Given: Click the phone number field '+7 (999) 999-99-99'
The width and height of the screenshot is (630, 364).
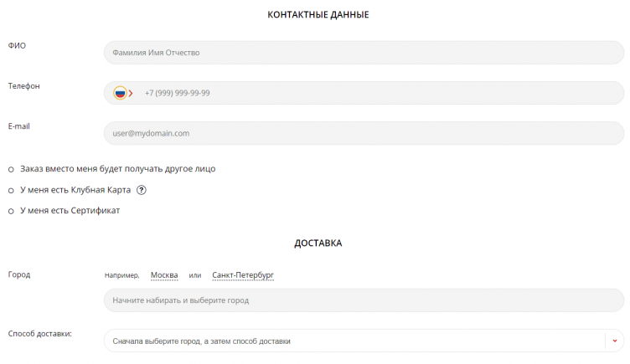Looking at the screenshot, I should (x=377, y=93).
